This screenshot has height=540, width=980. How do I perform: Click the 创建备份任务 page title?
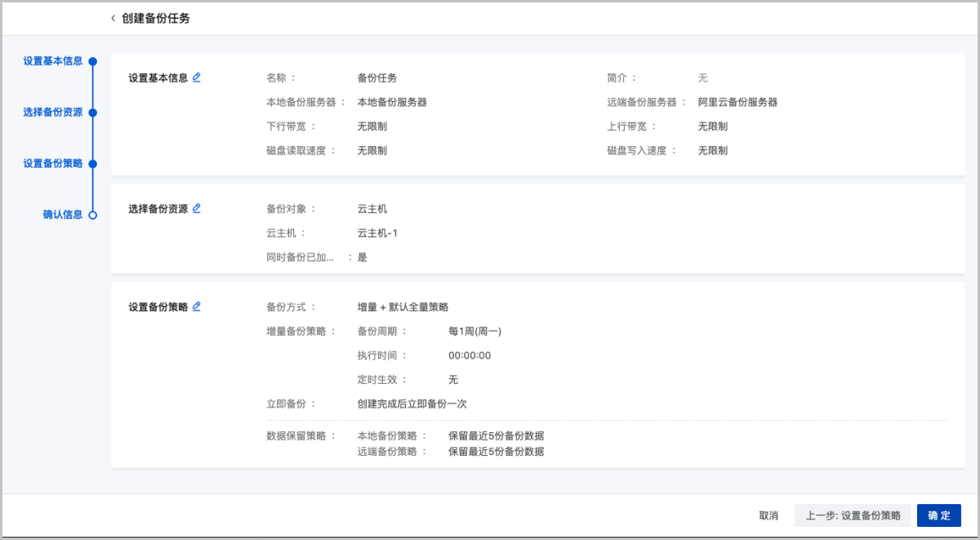(x=156, y=18)
